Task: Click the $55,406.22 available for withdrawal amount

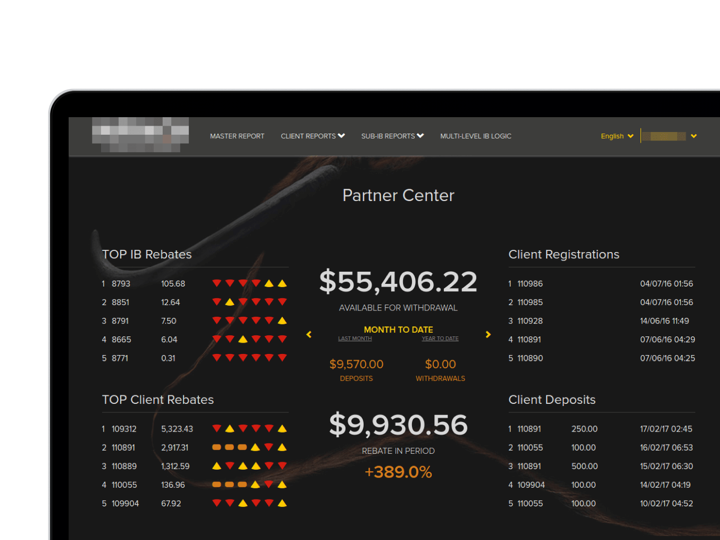Action: tap(398, 282)
